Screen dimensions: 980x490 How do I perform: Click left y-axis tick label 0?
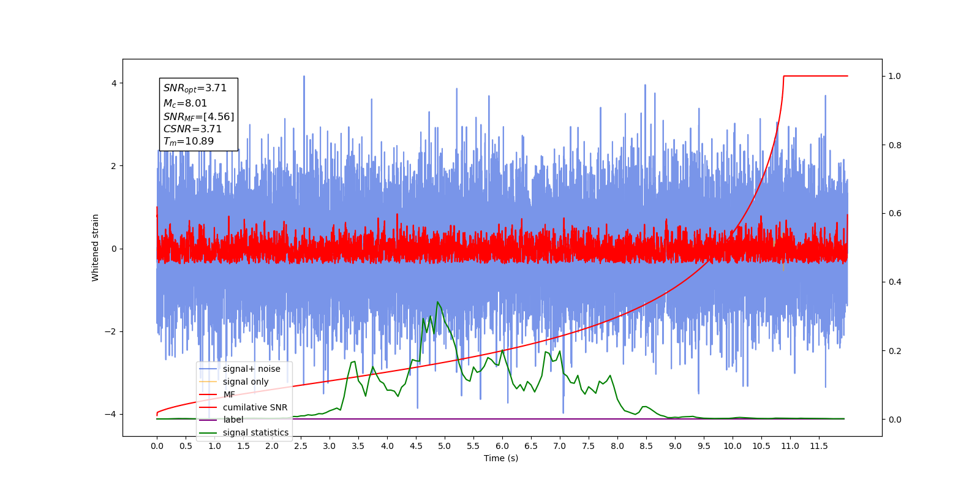coord(114,249)
